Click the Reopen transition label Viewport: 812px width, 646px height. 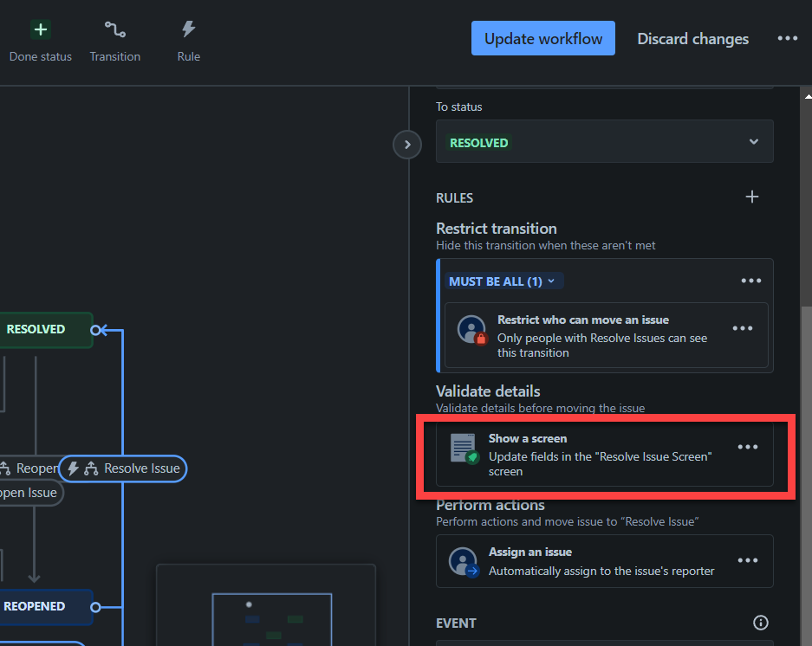click(x=30, y=468)
